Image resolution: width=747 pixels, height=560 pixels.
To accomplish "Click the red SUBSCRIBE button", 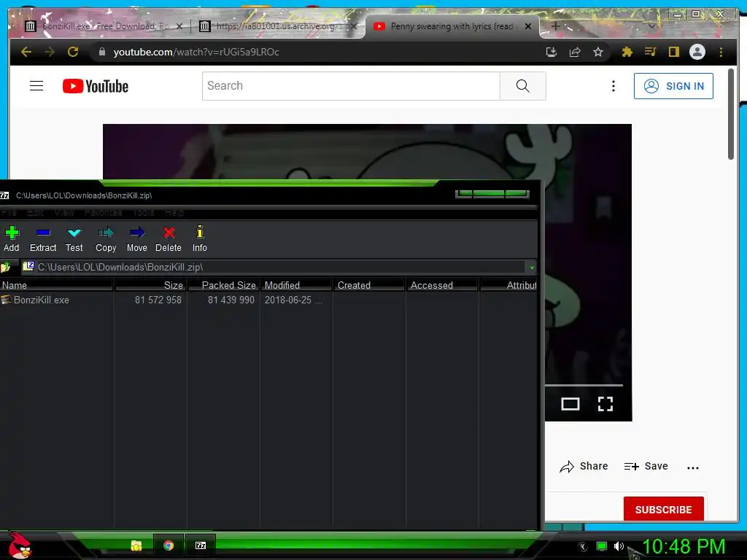I will pyautogui.click(x=663, y=510).
